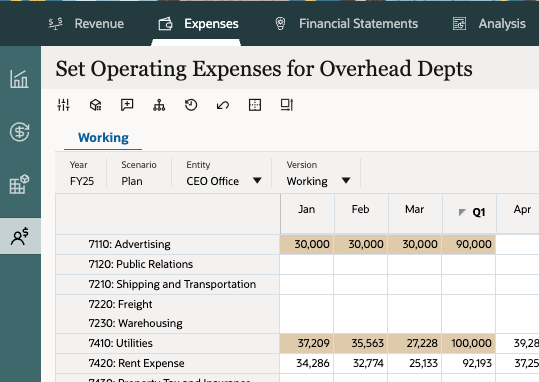Click the cube data toolbar icon
539x382 pixels.
[96, 105]
